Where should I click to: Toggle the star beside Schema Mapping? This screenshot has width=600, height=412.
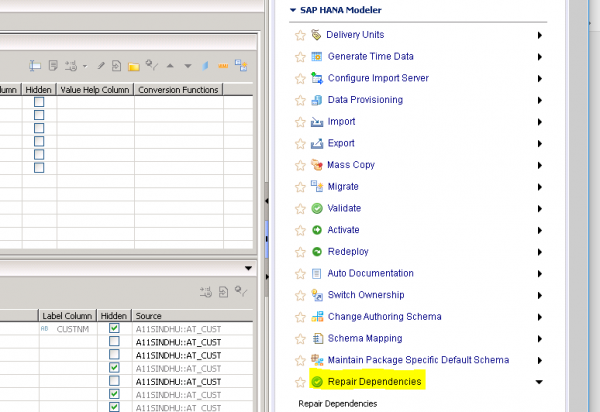coord(300,339)
